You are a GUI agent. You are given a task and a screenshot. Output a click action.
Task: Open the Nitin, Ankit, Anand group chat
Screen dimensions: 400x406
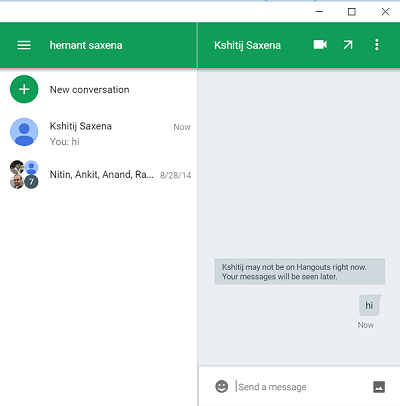point(99,175)
